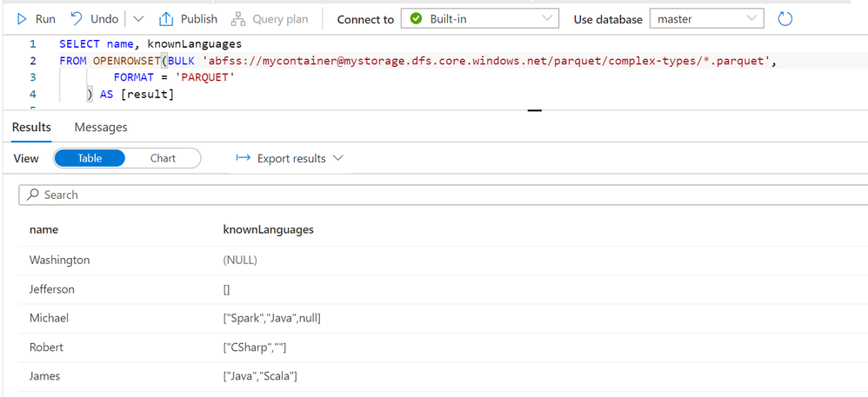This screenshot has width=868, height=397.
Task: Click the search magnifier icon
Action: 33,195
